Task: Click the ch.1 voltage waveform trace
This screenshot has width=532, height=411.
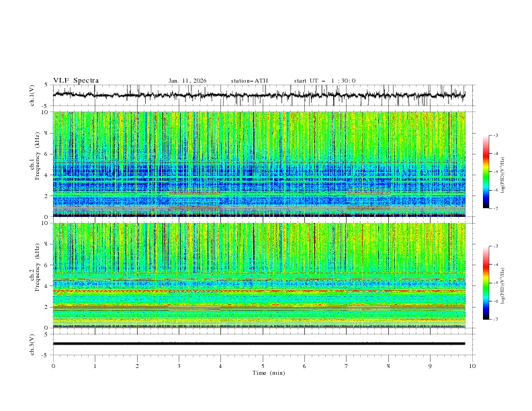Action: pyautogui.click(x=259, y=95)
